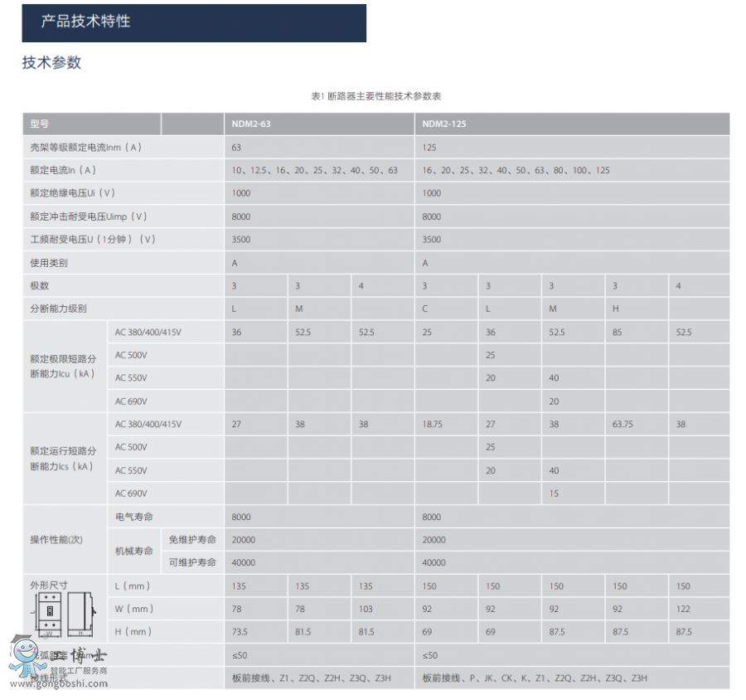Select the 操作性能(次) label
Viewport: 746px width, 700px height.
(56, 540)
